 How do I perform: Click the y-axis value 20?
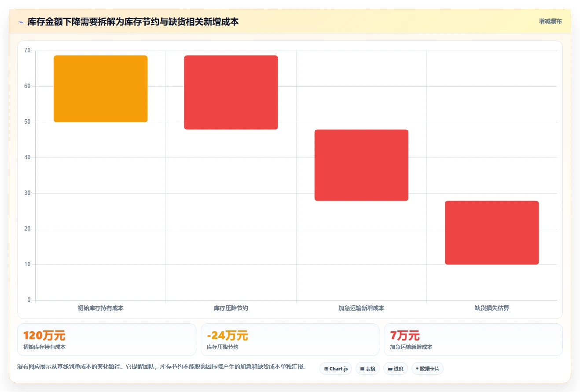click(x=27, y=229)
